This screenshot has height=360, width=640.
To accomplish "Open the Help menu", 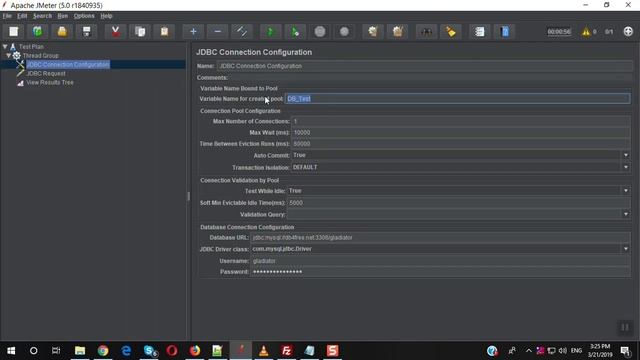I will (x=106, y=16).
